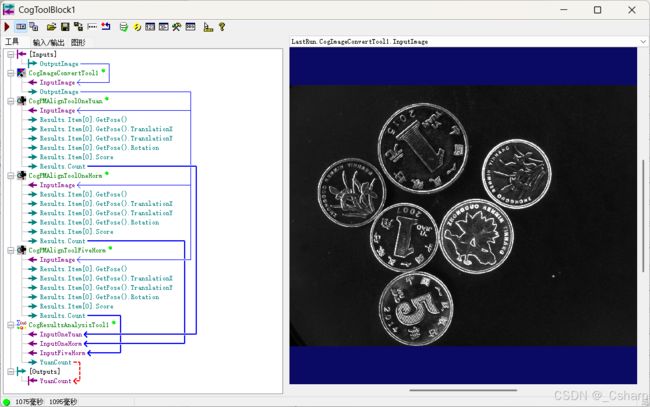Select OutputImage under [Inputs]
The image size is (650, 407).
[x=59, y=63]
